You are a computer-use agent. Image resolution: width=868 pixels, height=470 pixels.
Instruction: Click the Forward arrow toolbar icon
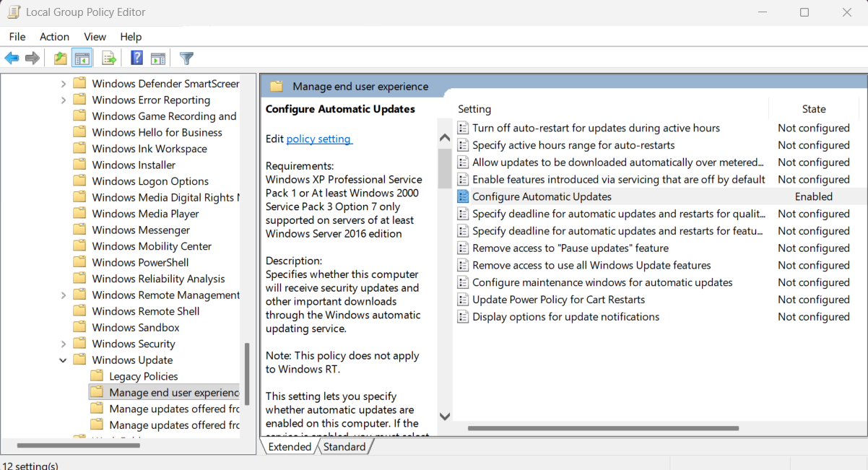32,58
